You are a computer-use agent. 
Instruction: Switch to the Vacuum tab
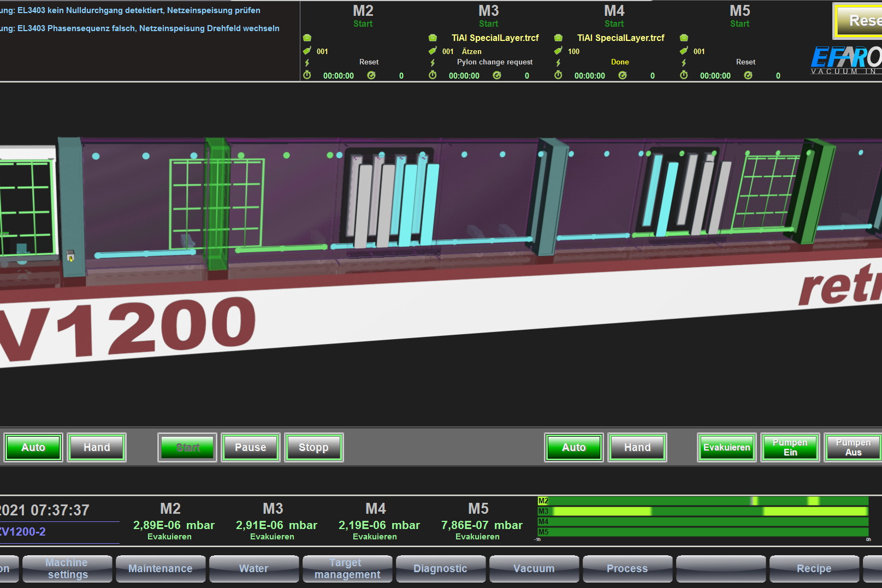click(534, 569)
